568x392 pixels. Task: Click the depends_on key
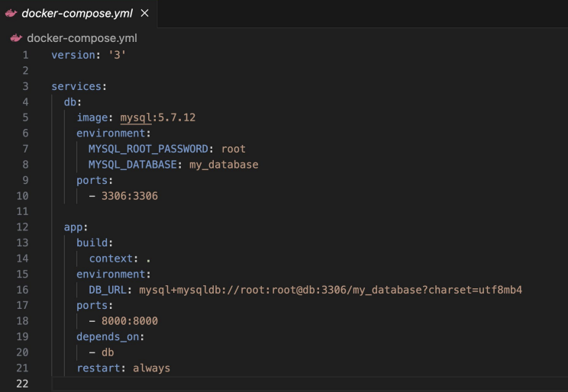point(108,336)
